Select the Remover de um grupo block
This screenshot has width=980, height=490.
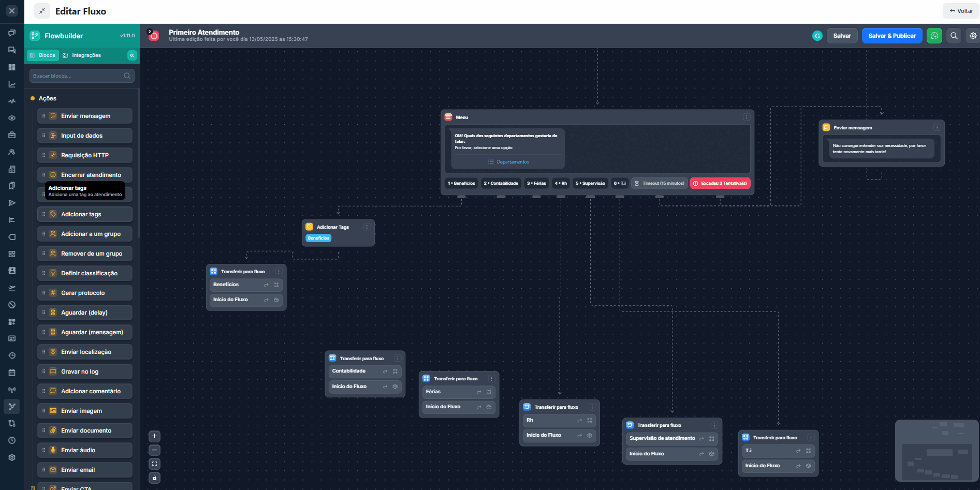[x=85, y=254]
